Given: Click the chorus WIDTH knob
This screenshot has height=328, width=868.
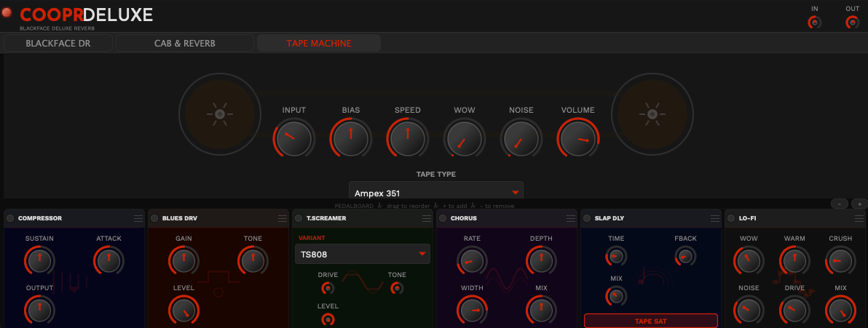Looking at the screenshot, I should coord(472,310).
